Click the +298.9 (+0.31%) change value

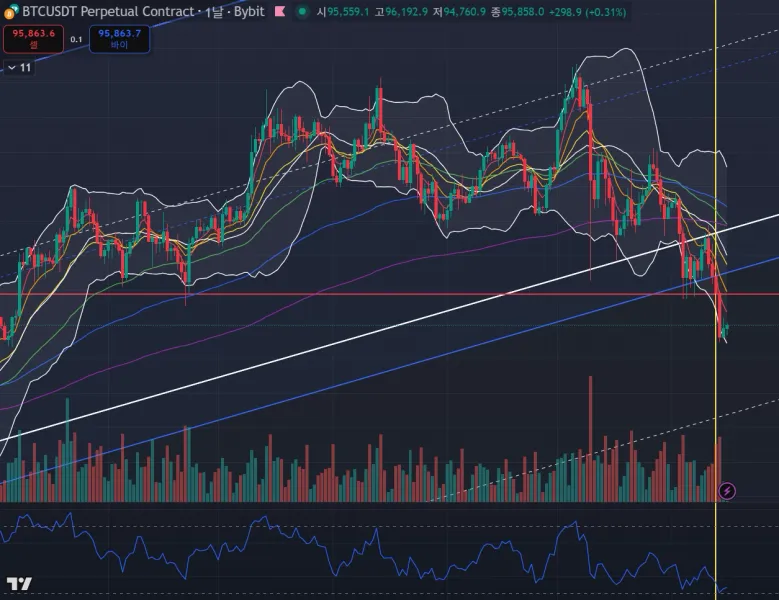tap(587, 12)
